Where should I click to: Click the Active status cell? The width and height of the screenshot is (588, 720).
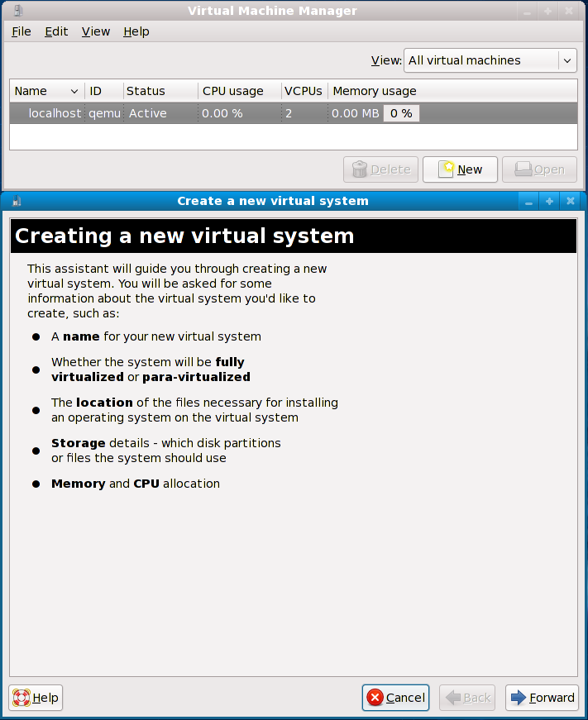click(147, 113)
